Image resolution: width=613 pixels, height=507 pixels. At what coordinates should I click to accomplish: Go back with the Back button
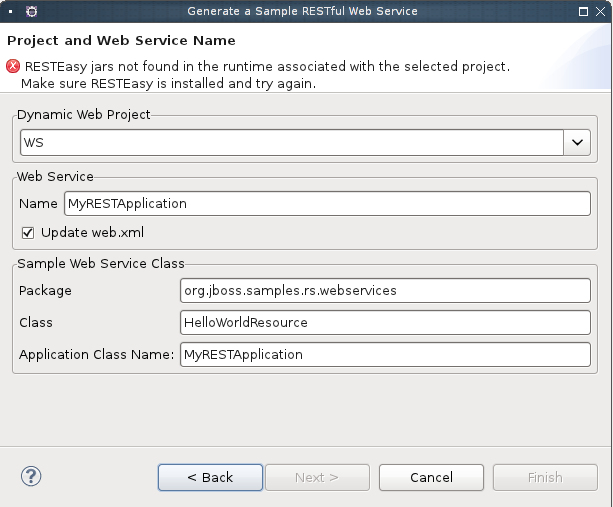point(210,478)
